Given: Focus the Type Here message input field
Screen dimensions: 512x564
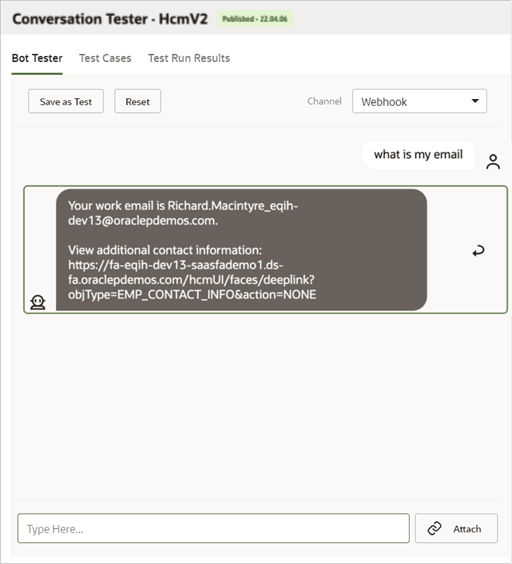Looking at the screenshot, I should (x=213, y=528).
